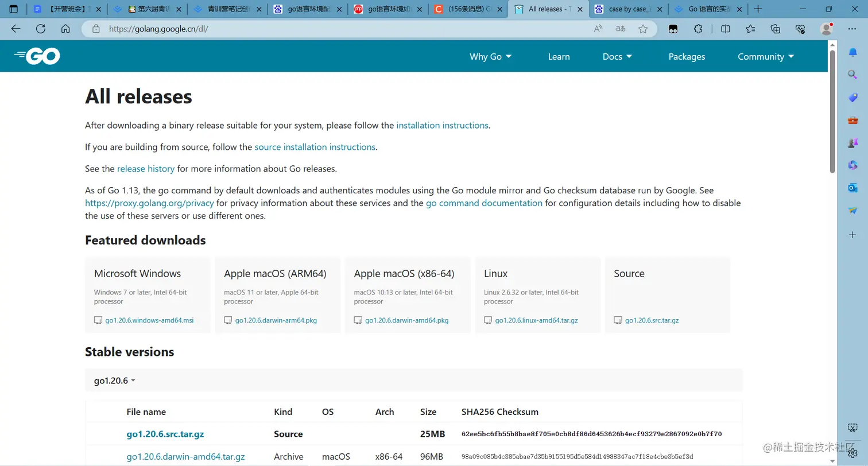Visit the proxy.golang.org/privacy link
Screen dimensions: 868x466
point(149,203)
